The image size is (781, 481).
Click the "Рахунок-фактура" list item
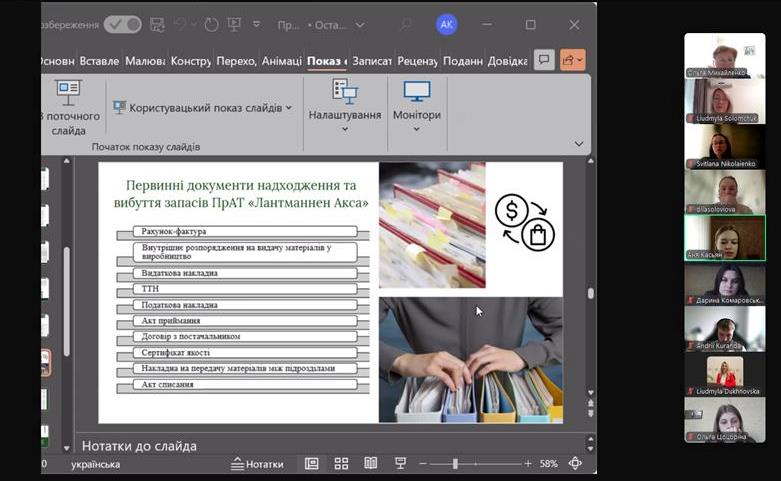coord(245,231)
